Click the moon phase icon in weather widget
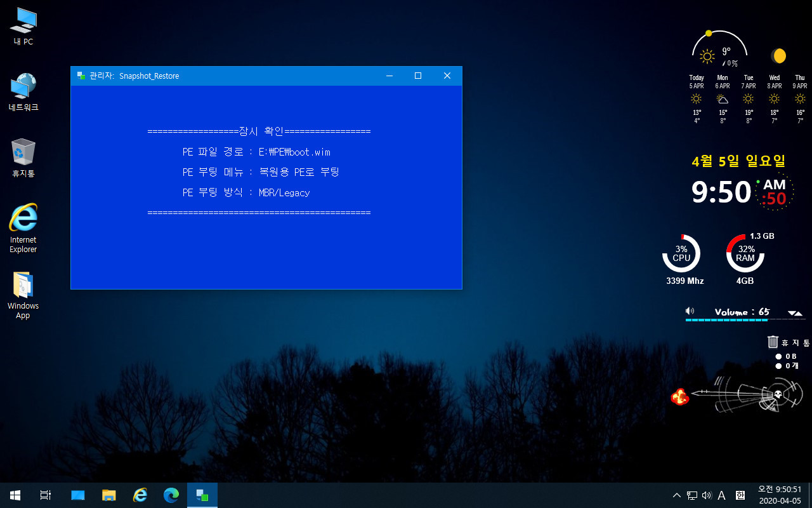 778,56
